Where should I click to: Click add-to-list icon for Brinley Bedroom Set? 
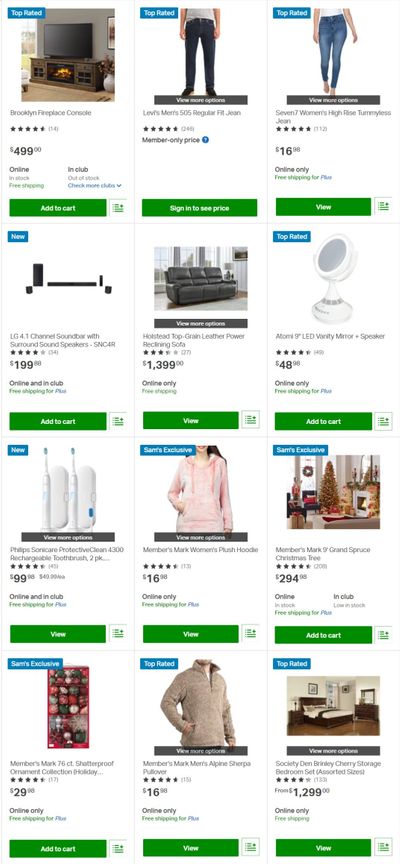point(383,847)
